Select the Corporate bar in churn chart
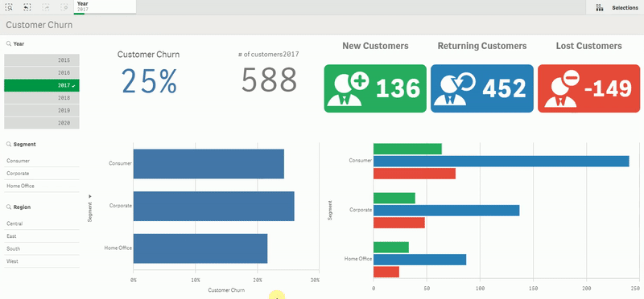The width and height of the screenshot is (644, 299). (x=213, y=206)
